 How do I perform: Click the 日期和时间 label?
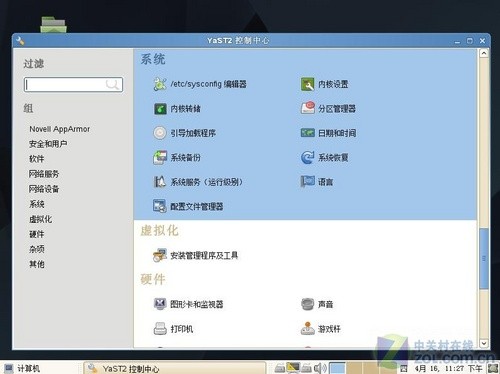click(x=337, y=133)
